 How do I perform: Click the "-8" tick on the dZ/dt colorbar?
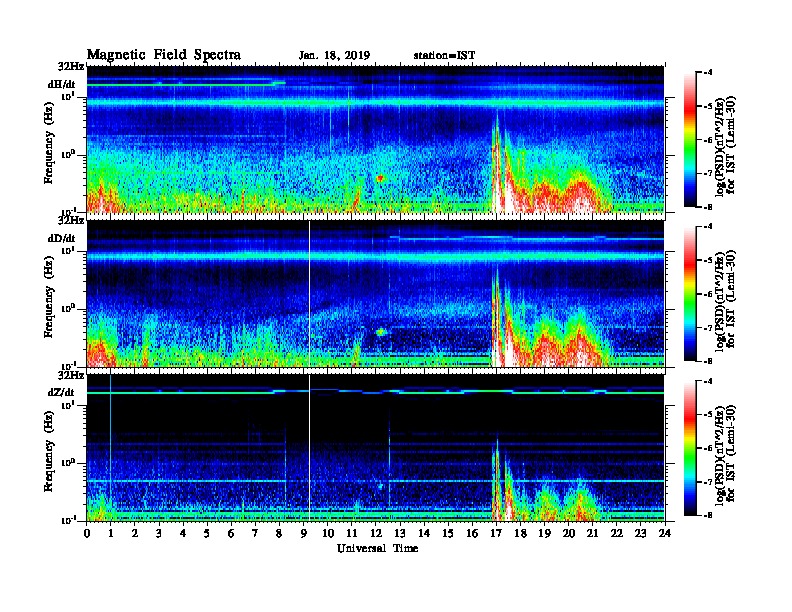click(x=708, y=515)
